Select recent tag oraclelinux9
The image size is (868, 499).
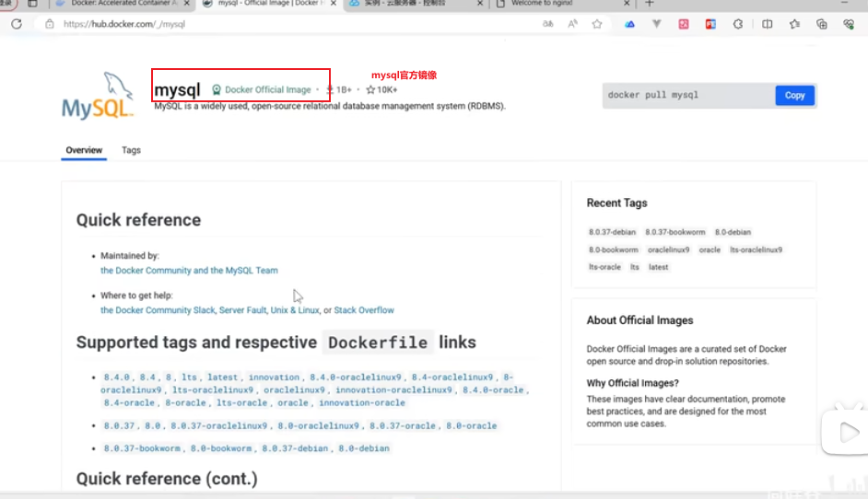point(669,250)
